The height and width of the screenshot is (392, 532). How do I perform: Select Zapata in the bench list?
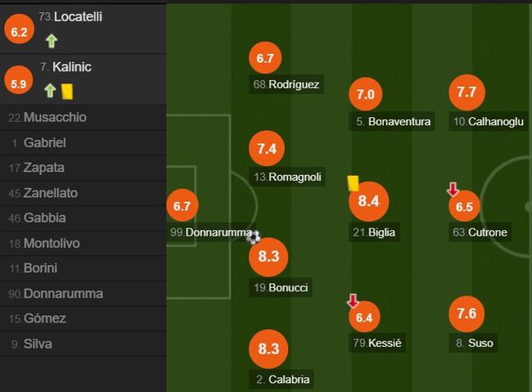[83, 168]
